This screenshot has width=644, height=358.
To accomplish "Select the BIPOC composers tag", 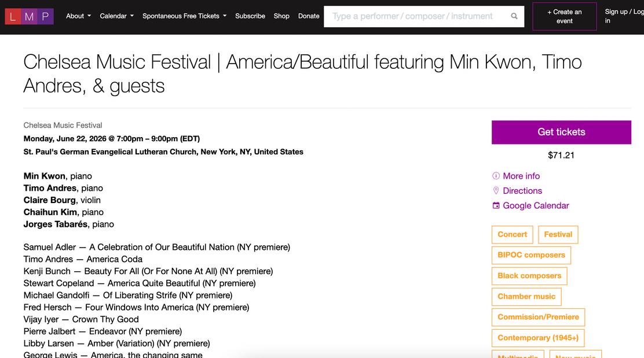I will coord(532,255).
